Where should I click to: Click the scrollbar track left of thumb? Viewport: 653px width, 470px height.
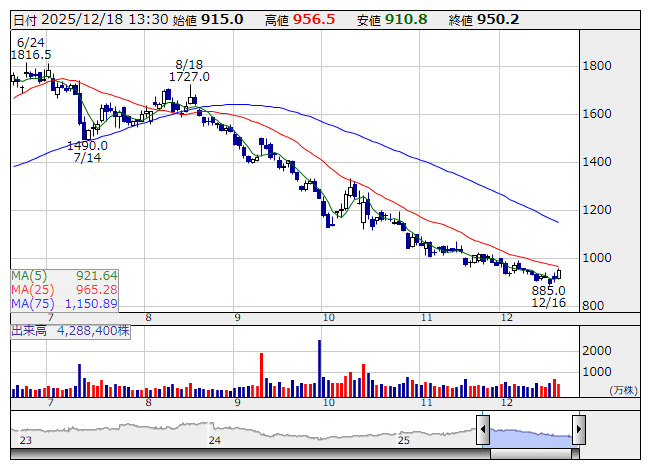click(x=250, y=453)
